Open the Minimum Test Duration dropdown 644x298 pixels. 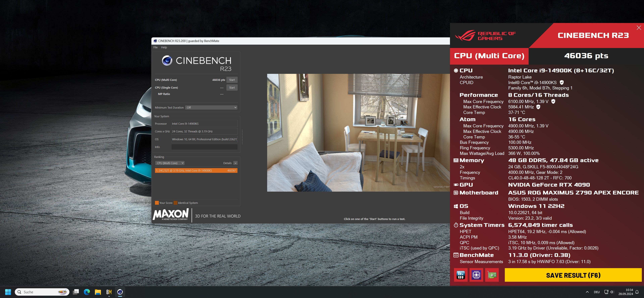click(211, 108)
